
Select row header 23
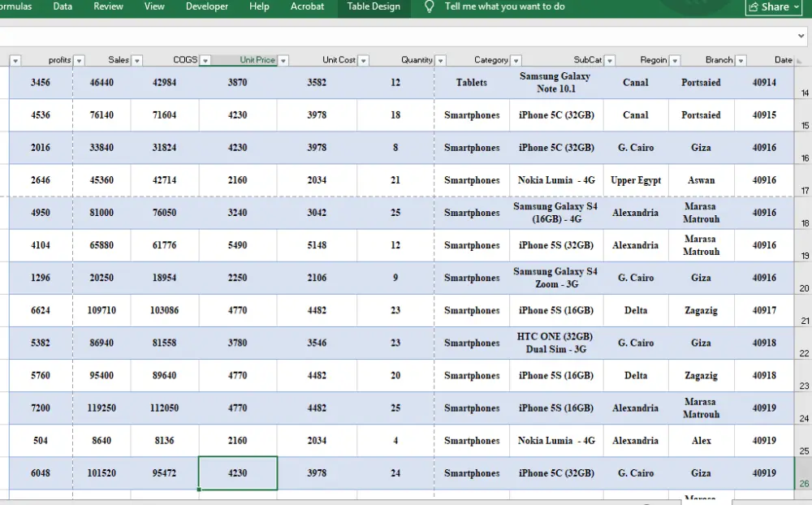click(804, 376)
